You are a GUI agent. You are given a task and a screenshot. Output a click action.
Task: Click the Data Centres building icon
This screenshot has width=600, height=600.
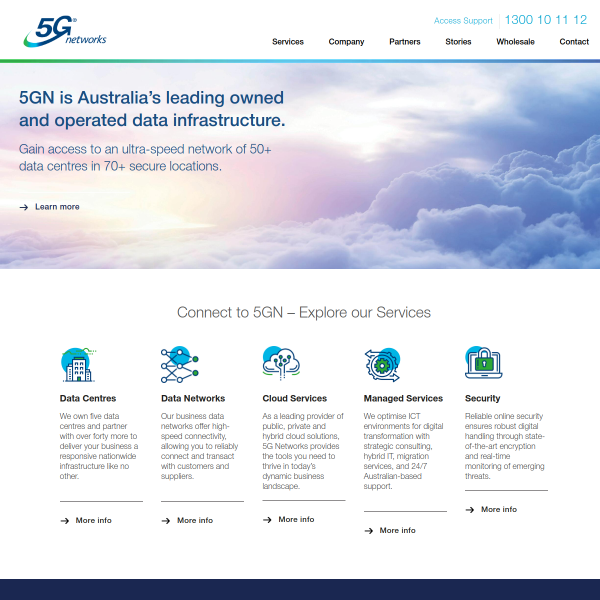pyautogui.click(x=78, y=365)
